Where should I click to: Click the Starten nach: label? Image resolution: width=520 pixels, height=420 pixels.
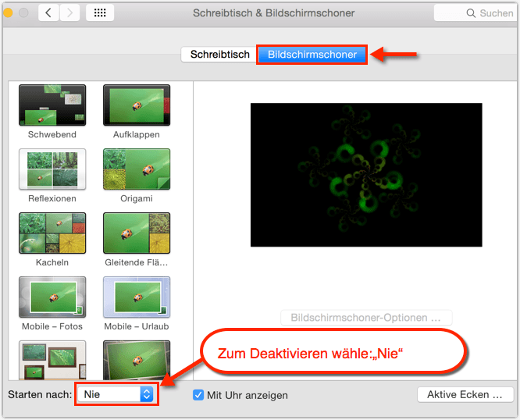40,394
